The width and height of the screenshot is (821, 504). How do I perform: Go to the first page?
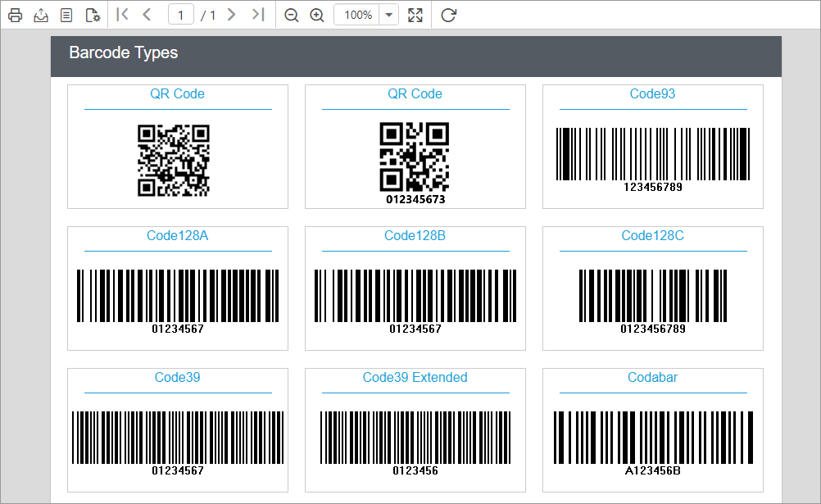click(123, 15)
